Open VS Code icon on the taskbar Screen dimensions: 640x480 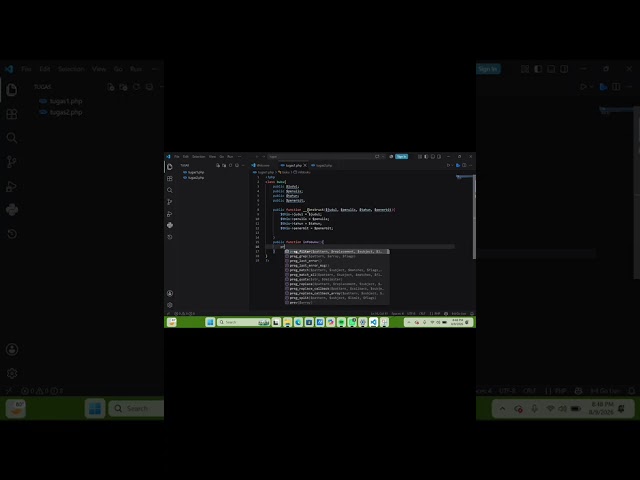coord(373,322)
